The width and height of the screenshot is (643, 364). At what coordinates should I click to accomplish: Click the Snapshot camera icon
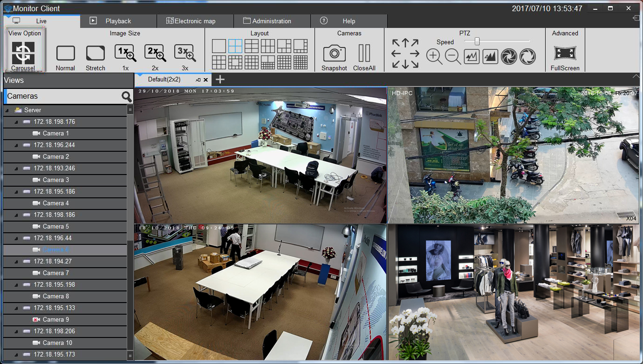pos(334,54)
